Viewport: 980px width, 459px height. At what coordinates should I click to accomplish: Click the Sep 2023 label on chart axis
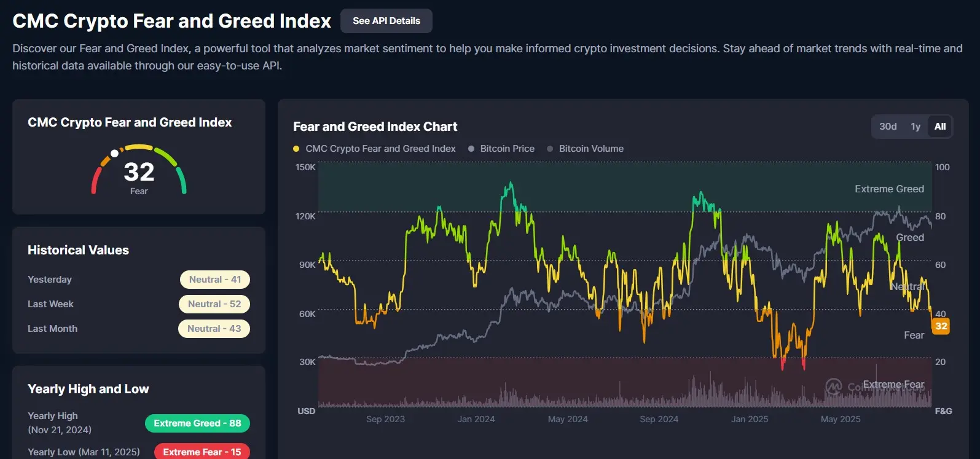coord(385,419)
